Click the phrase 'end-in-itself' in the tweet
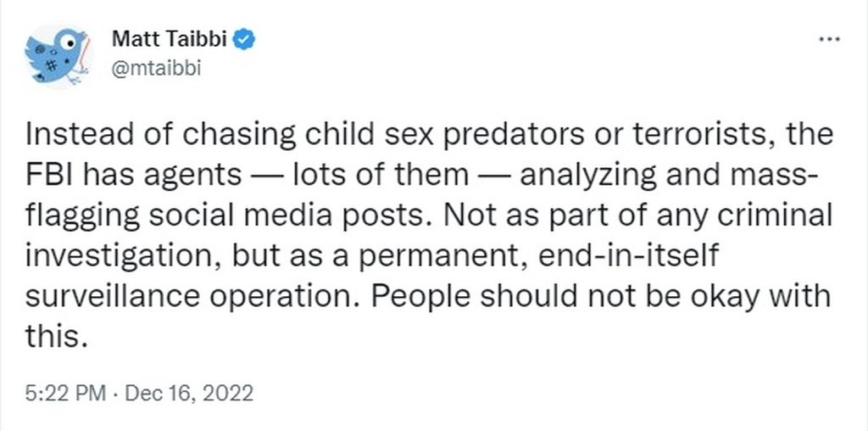The image size is (868, 431). (628, 256)
